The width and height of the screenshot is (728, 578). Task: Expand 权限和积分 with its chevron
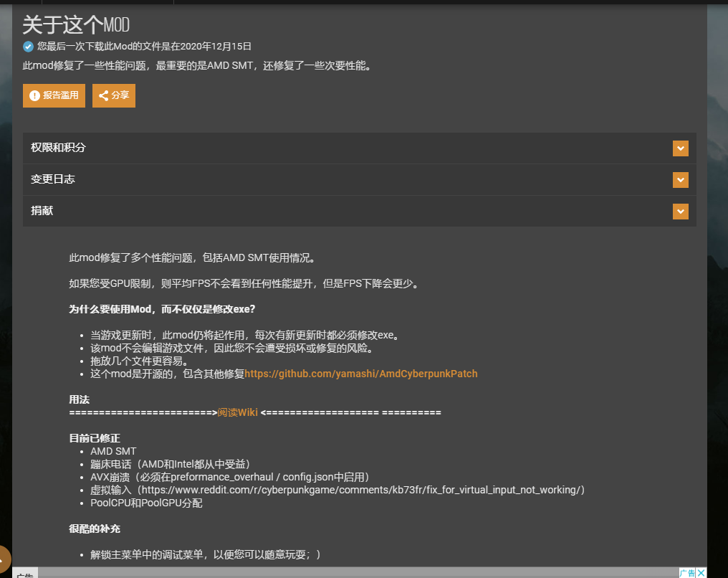coord(680,148)
